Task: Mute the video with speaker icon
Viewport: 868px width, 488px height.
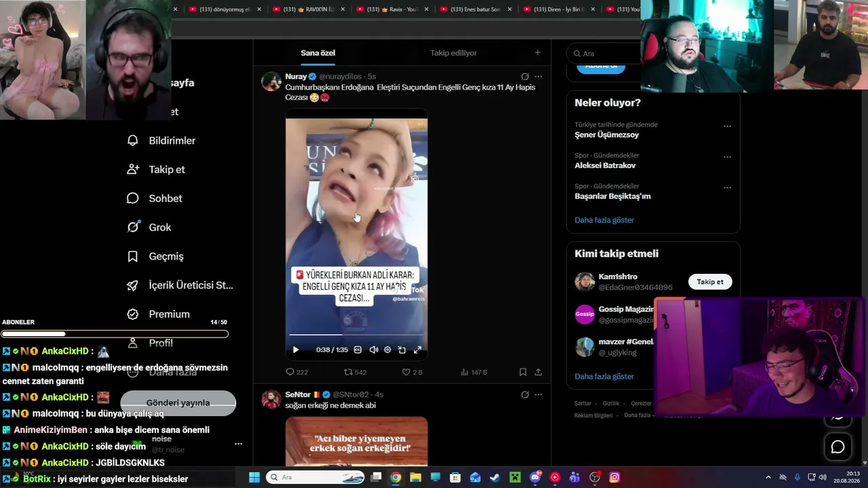Action: (x=374, y=350)
